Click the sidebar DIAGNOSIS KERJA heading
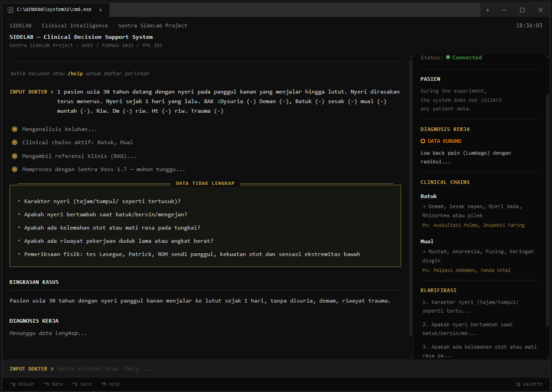 445,129
